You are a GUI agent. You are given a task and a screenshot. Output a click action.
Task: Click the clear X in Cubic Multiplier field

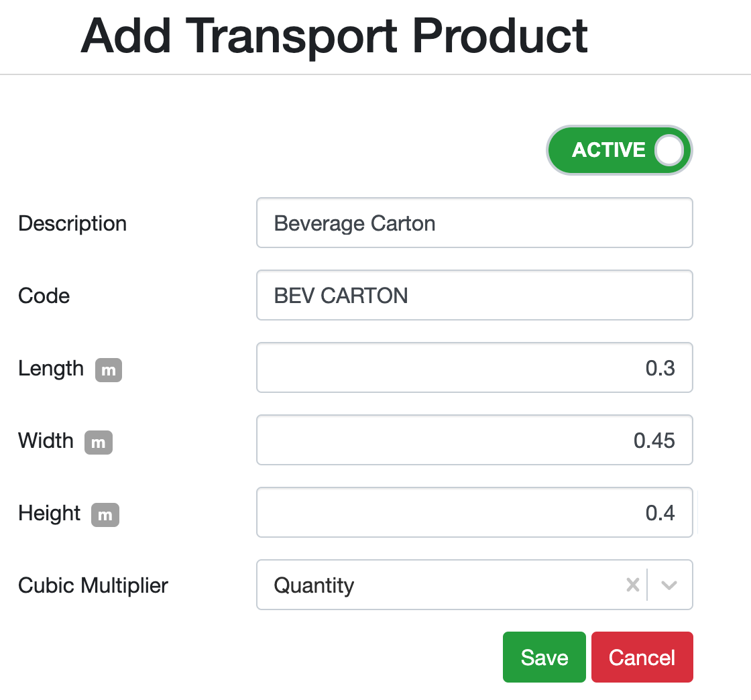click(x=632, y=585)
